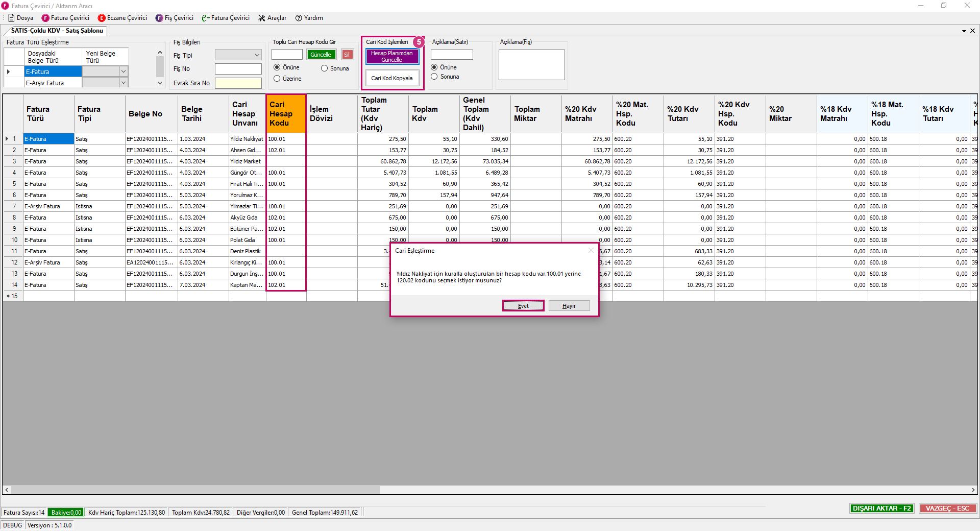980x531 pixels.
Task: Expand Yeni Belge Türü dropdown for E-Fatura
Action: tap(123, 71)
